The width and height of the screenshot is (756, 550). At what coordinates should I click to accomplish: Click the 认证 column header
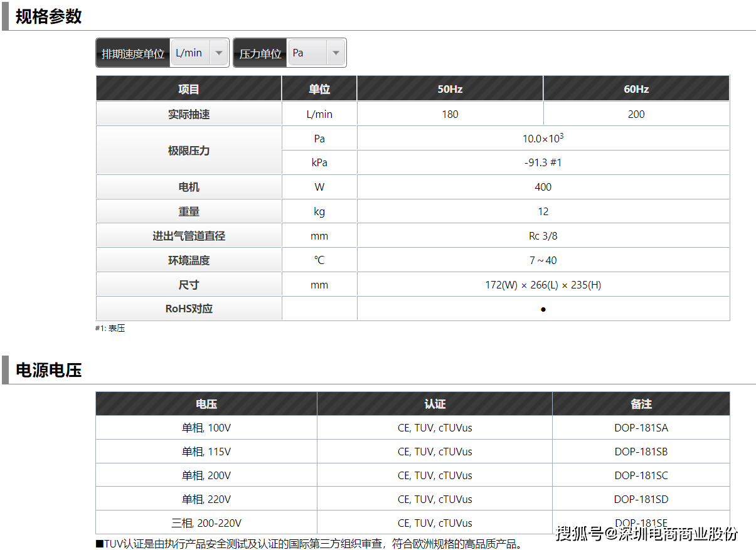435,404
